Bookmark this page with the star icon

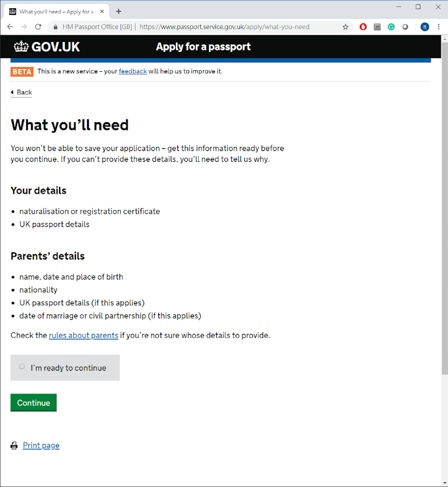(x=346, y=27)
